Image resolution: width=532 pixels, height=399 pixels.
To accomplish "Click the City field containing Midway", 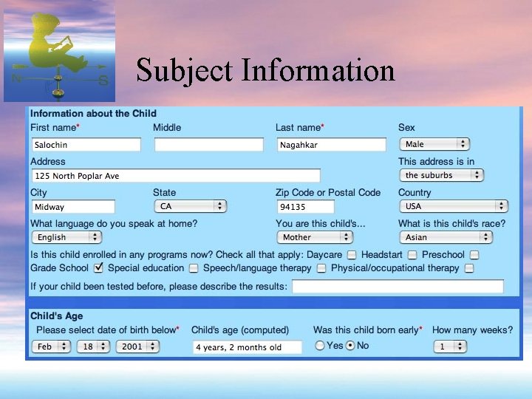I will coord(73,207).
